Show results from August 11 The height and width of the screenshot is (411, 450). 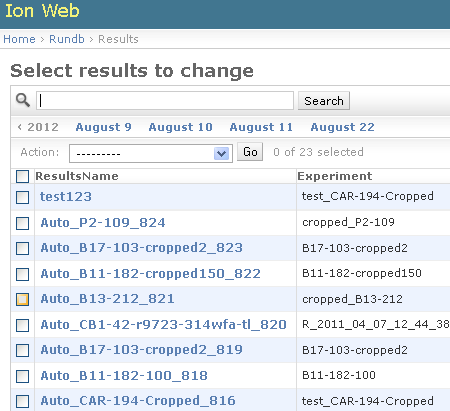coord(261,127)
